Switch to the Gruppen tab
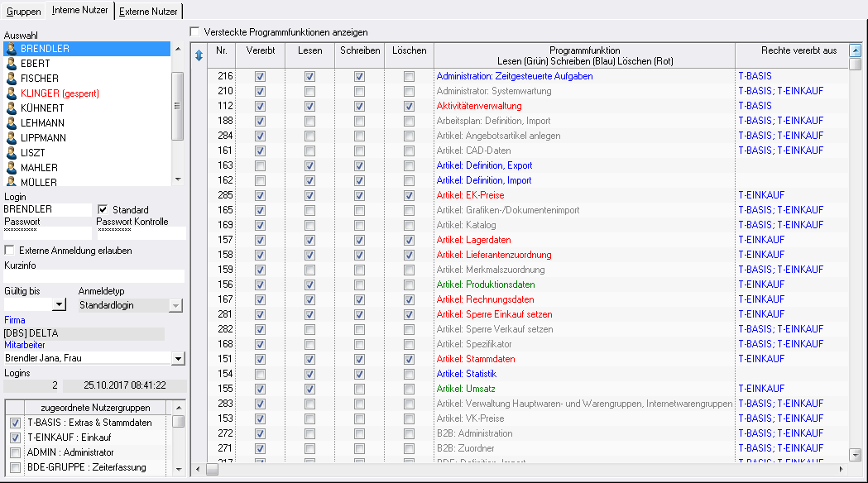868x483 pixels. 23,12
